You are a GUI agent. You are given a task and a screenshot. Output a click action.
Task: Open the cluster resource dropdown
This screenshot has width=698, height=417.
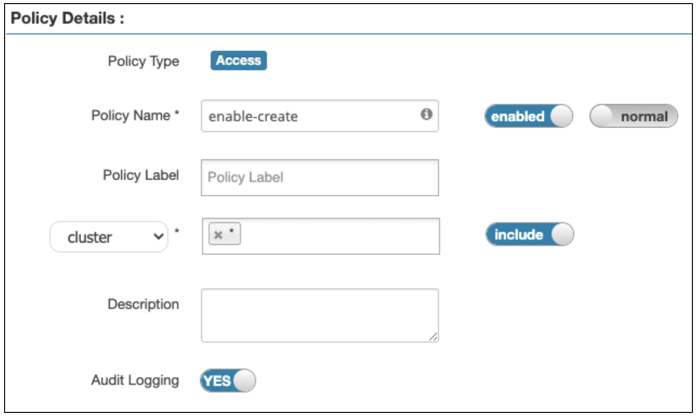108,237
